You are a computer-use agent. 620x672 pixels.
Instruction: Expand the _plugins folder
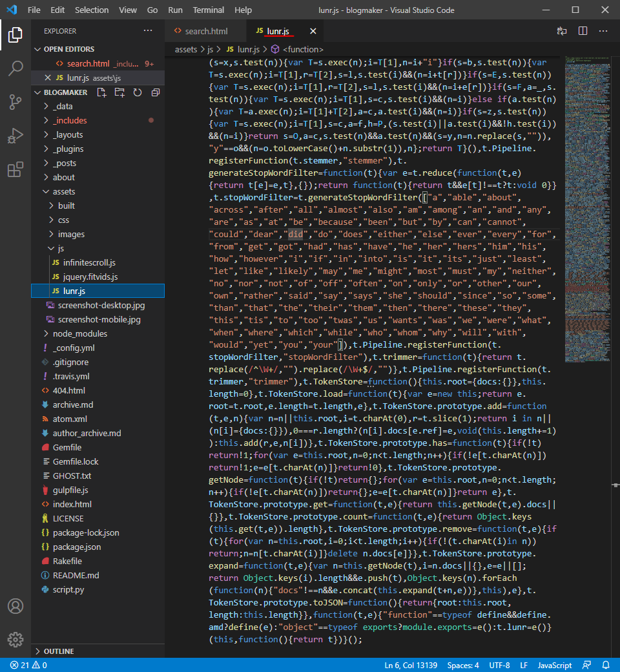(98, 149)
